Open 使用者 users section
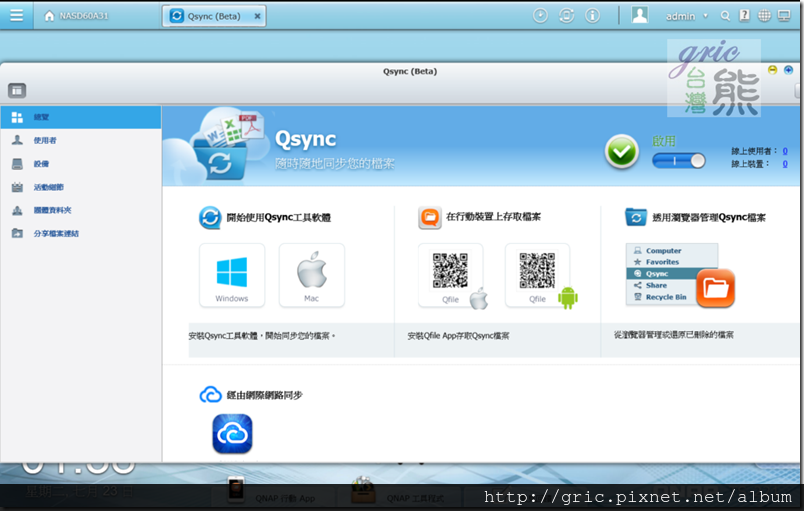The width and height of the screenshot is (804, 511). point(81,140)
